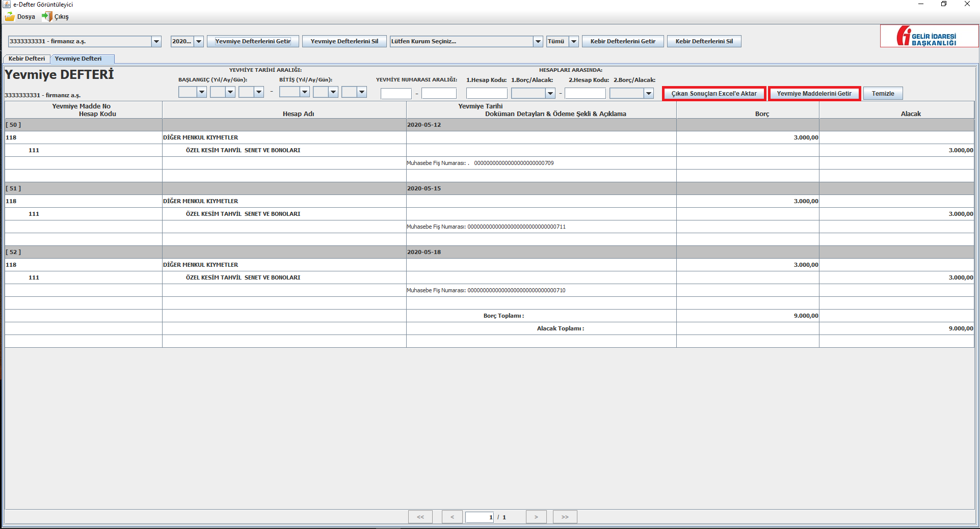
Task: Expand the 2020 year dropdown
Action: (199, 42)
